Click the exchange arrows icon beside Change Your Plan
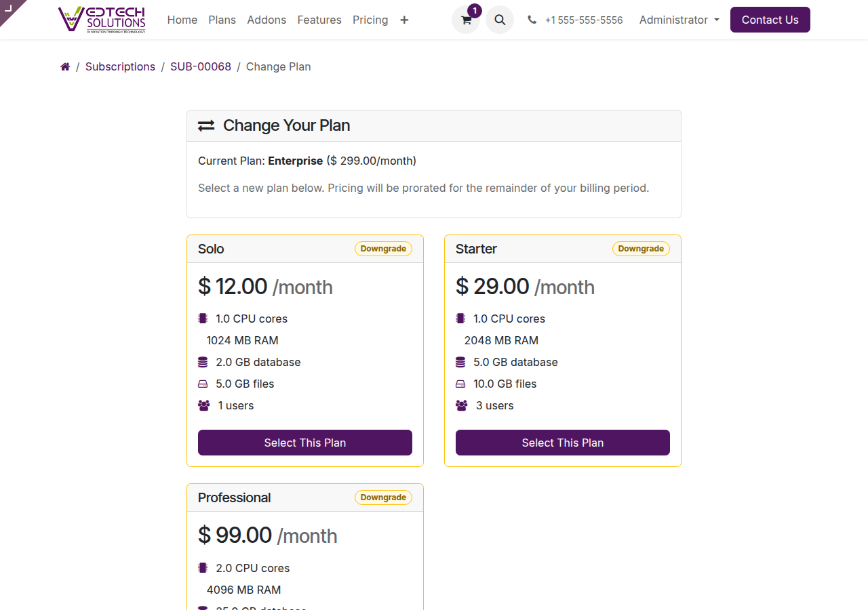This screenshot has width=868, height=610. click(x=206, y=125)
